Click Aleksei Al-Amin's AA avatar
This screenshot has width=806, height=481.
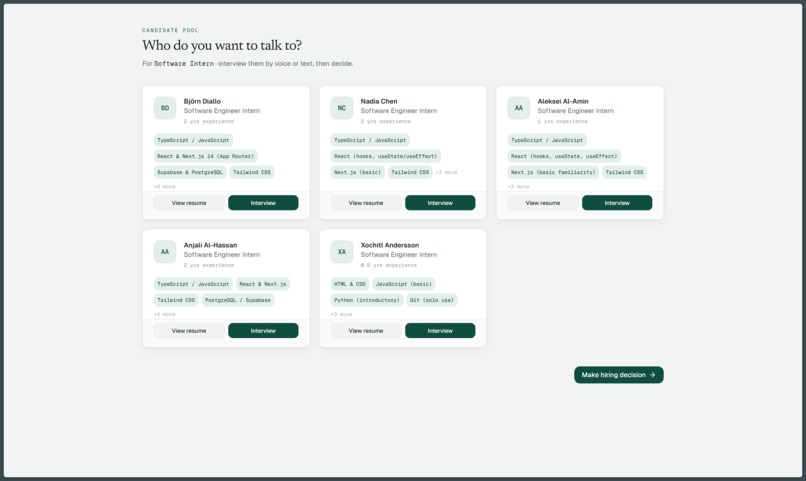518,108
